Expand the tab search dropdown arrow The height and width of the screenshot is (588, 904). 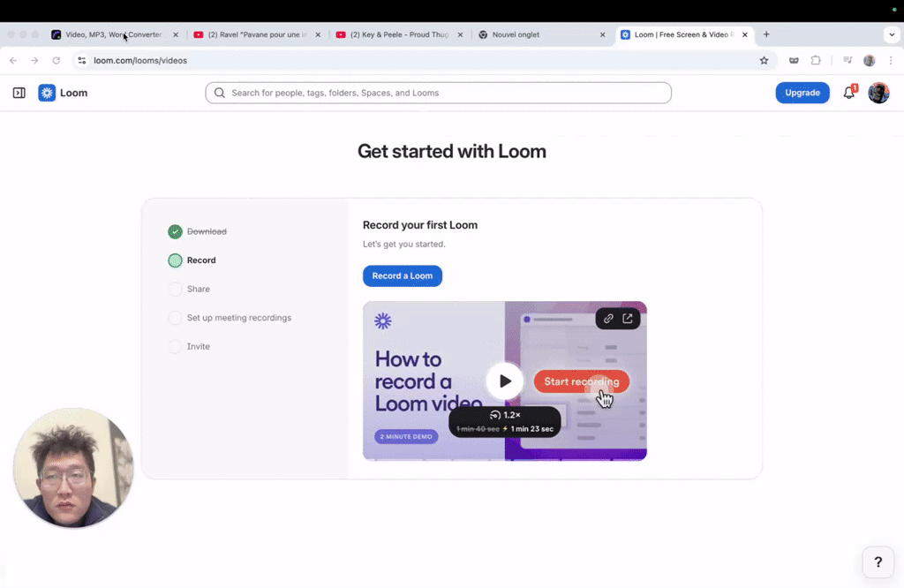tap(892, 34)
